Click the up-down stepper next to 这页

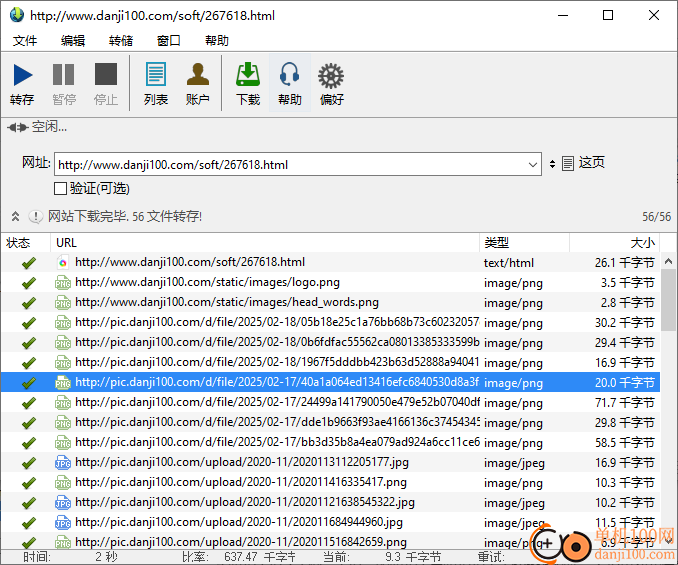[552, 164]
